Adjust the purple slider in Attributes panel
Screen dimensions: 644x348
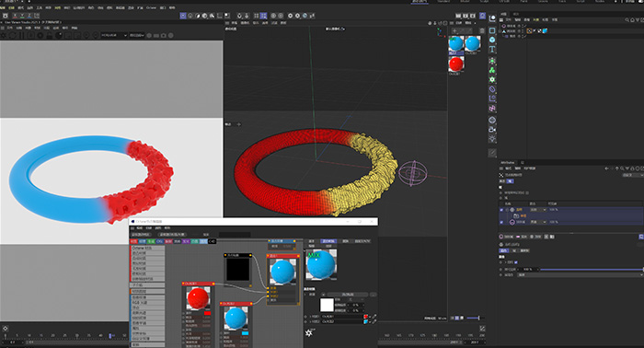coord(592,270)
